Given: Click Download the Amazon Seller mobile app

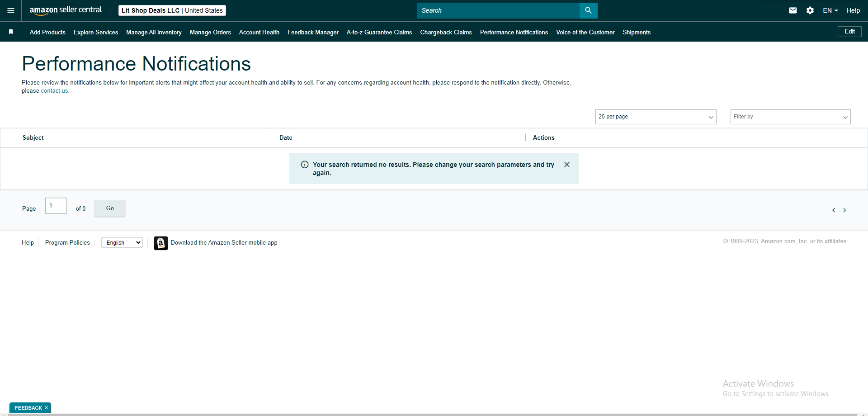Looking at the screenshot, I should (x=224, y=243).
